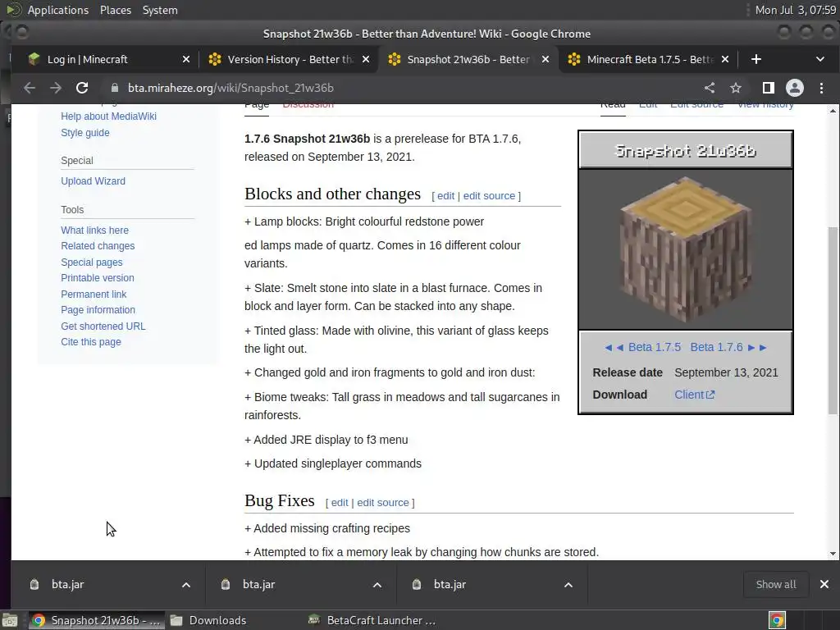The width and height of the screenshot is (840, 630).
Task: Close the Snapshot 21w36b tab
Action: click(546, 59)
